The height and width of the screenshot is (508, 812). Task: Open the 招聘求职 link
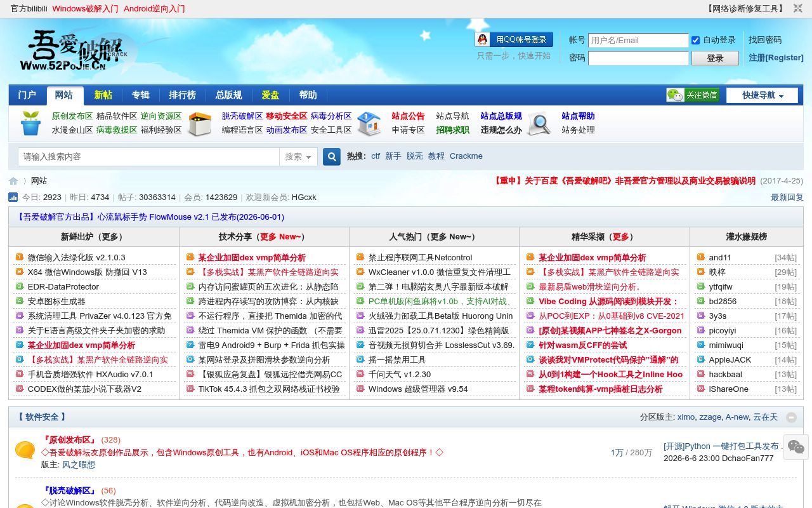pos(453,130)
